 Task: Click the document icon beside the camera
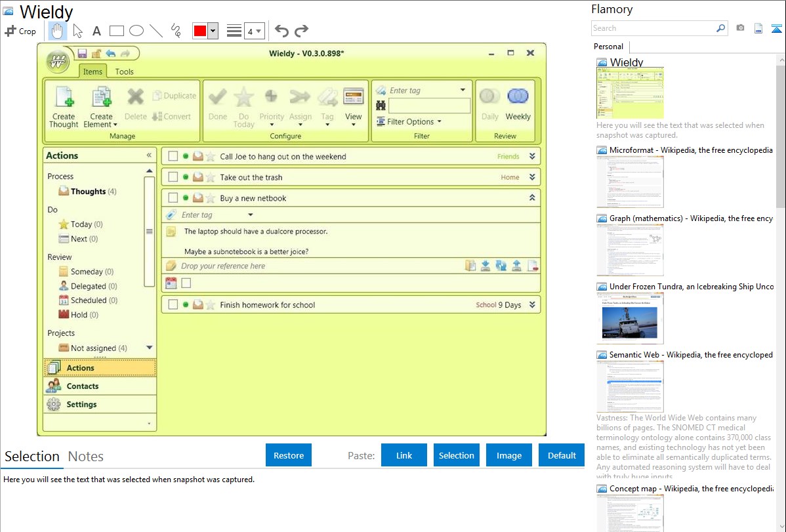[x=758, y=28]
